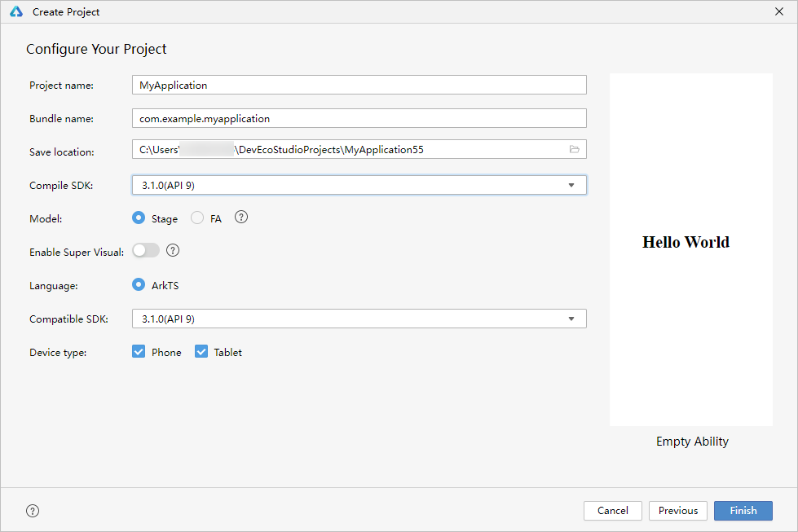Open Enable Super Visual help tooltip
This screenshot has height=532, width=798.
[x=172, y=250]
